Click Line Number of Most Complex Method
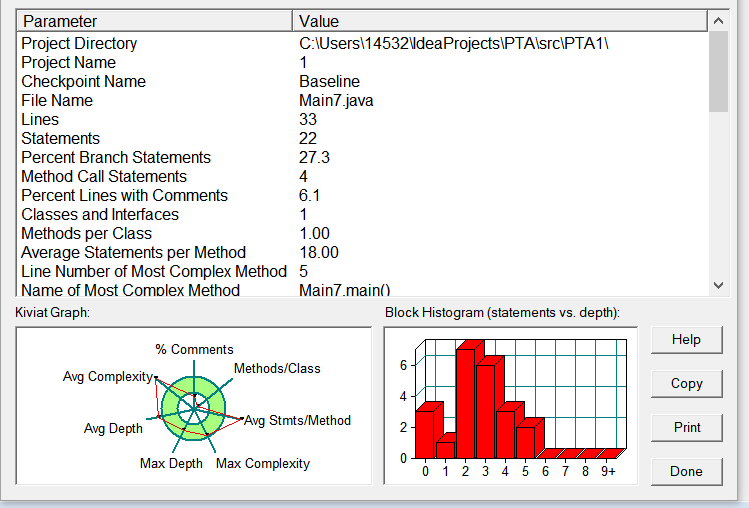749x508 pixels. 154,271
